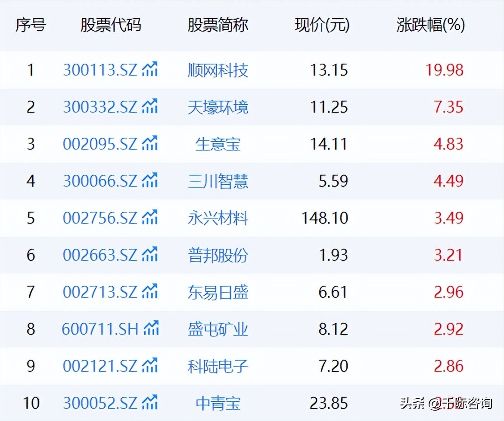Screen dimensions: 504x421
Task: Click the 生意宝 stock name
Action: [x=218, y=144]
